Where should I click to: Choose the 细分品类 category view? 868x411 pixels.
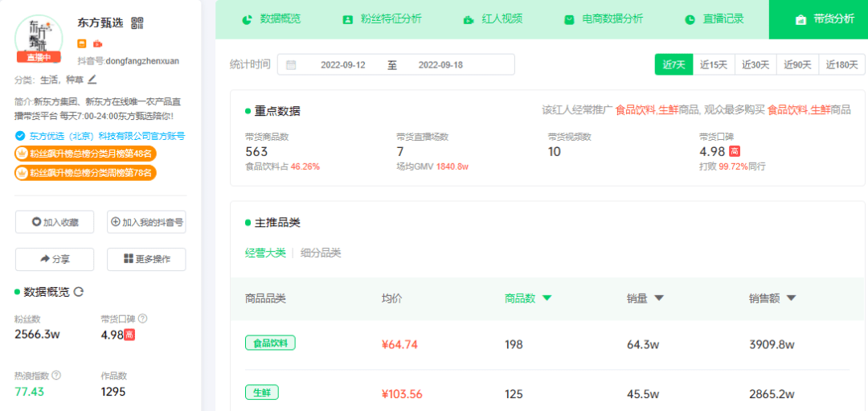click(x=321, y=253)
